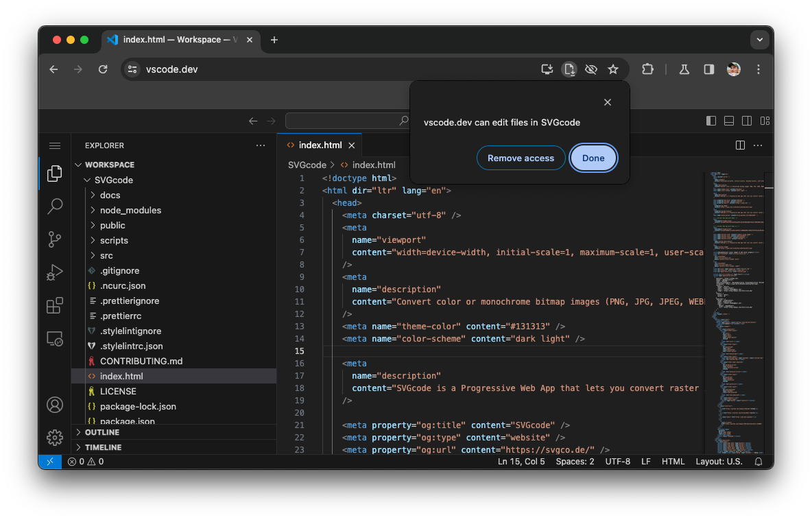This screenshot has height=520, width=812.
Task: Select the index.html editor tab
Action: tap(319, 145)
